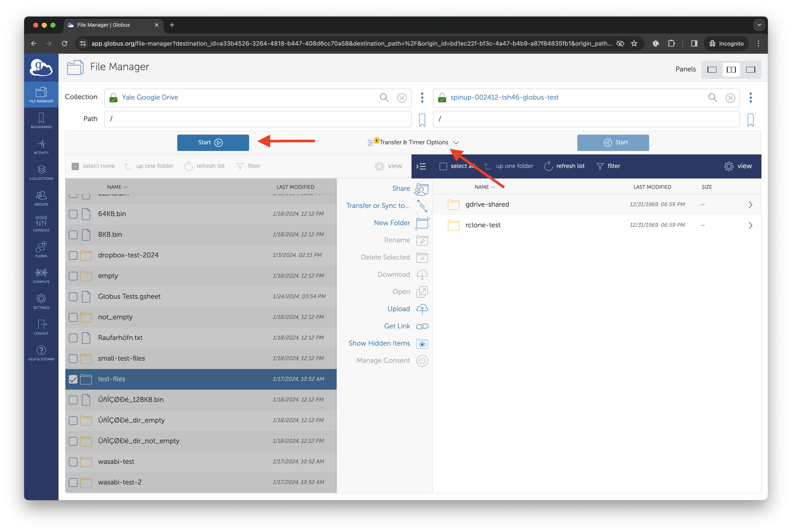This screenshot has width=792, height=532.
Task: Open Help & Sitemap
Action: tap(41, 353)
